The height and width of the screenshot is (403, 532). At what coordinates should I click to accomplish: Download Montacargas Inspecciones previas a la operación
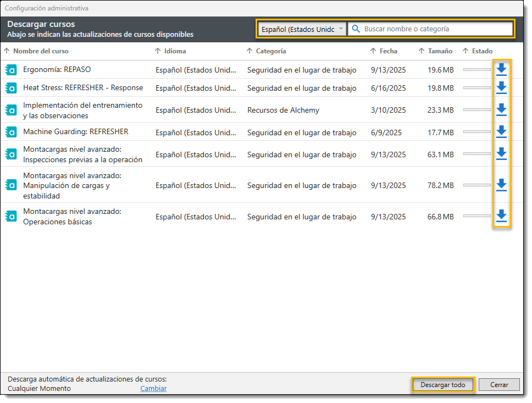click(x=501, y=154)
